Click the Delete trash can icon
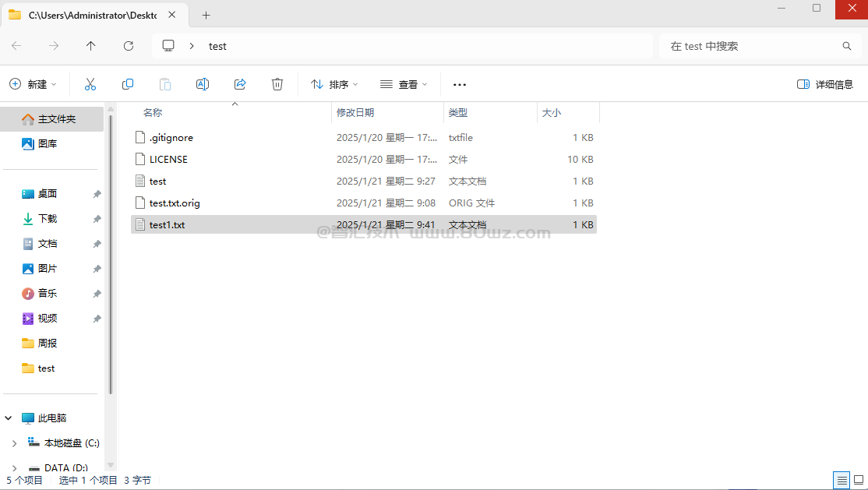This screenshot has height=490, width=868. [277, 84]
